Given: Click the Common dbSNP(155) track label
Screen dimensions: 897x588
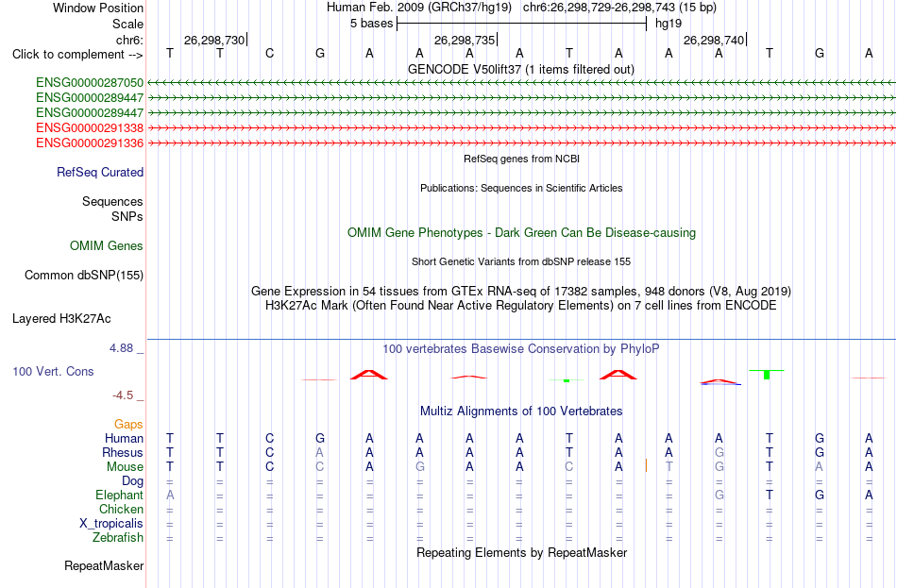Looking at the screenshot, I should (x=84, y=276).
